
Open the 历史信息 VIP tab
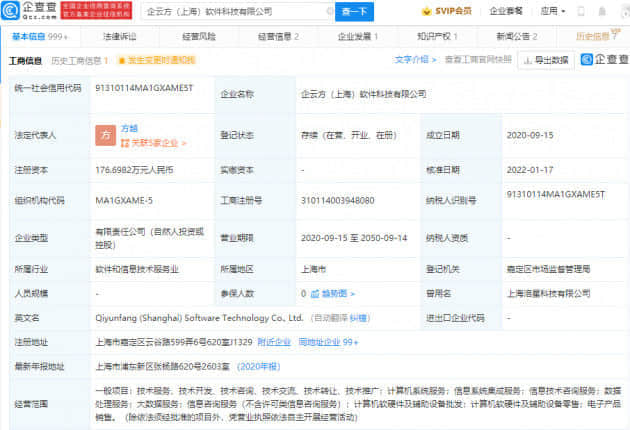pyautogui.click(x=597, y=36)
